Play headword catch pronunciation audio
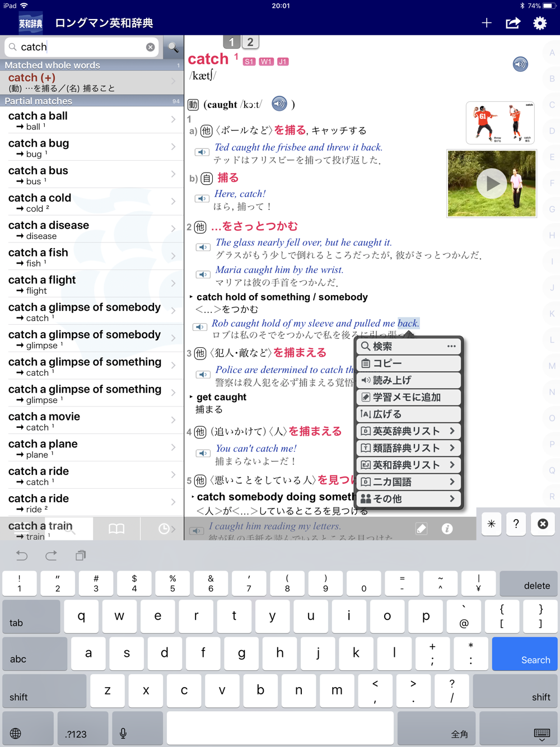The image size is (560, 747). (x=520, y=64)
